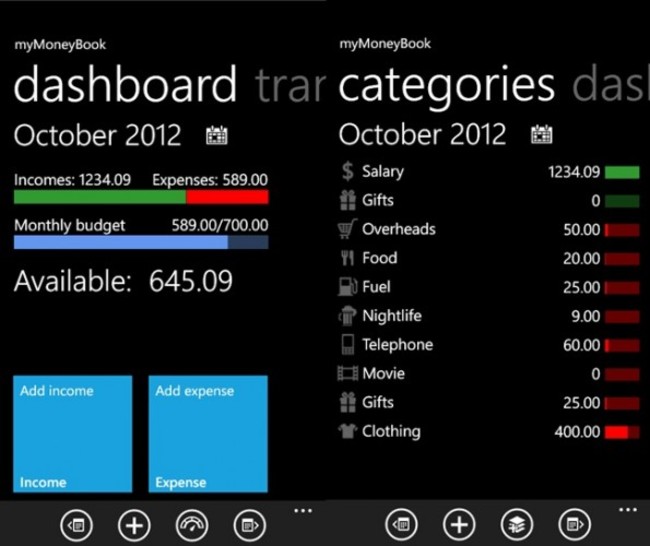Tap the Add income tile
The width and height of the screenshot is (650, 546).
[73, 434]
